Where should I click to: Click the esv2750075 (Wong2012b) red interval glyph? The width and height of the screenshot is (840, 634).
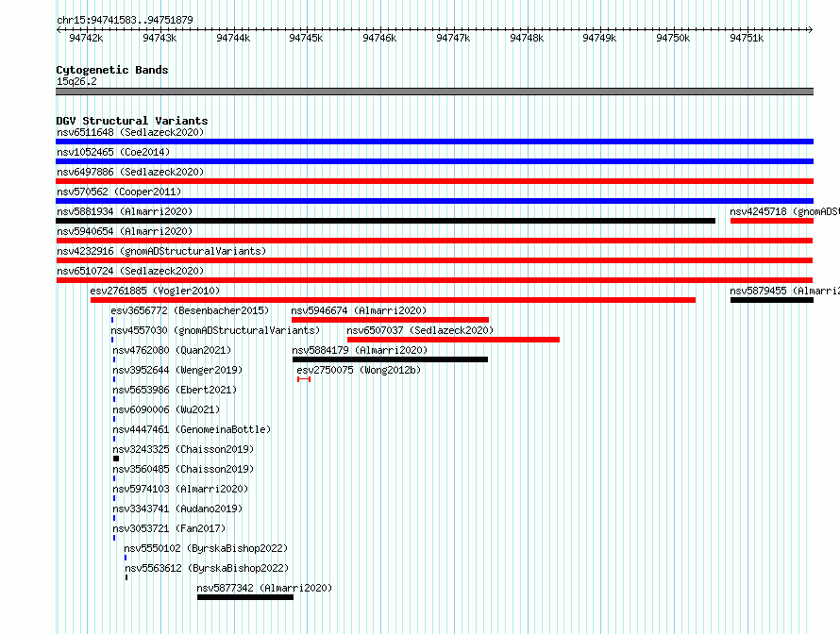click(304, 379)
